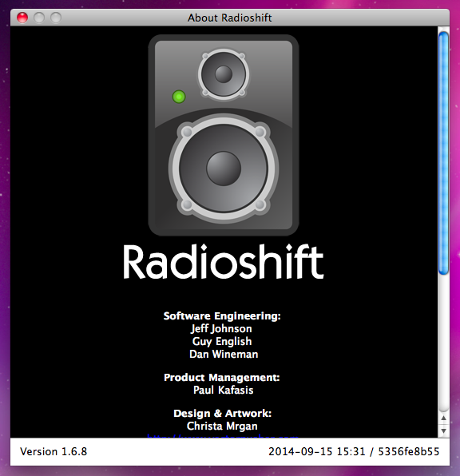
Task: Click the About Radioshift title bar
Action: tap(230, 18)
